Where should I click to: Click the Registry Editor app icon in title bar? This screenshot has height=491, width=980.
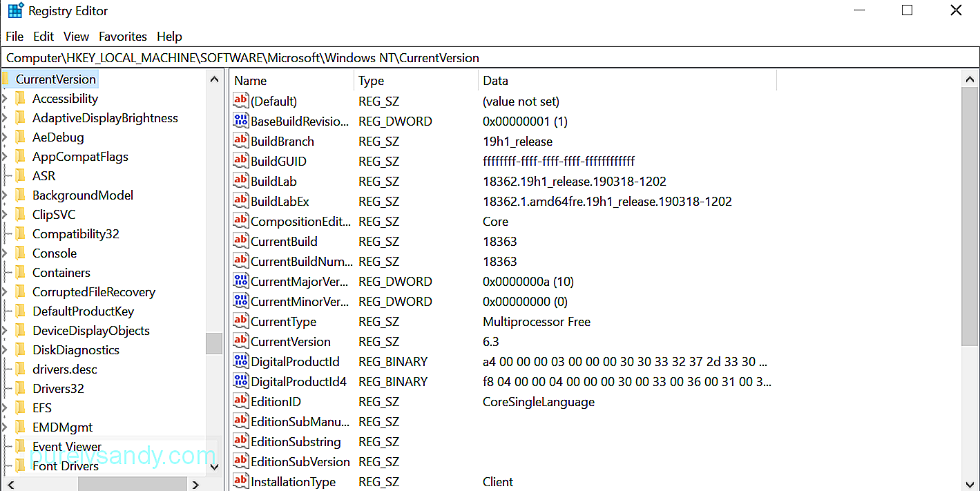coord(15,10)
